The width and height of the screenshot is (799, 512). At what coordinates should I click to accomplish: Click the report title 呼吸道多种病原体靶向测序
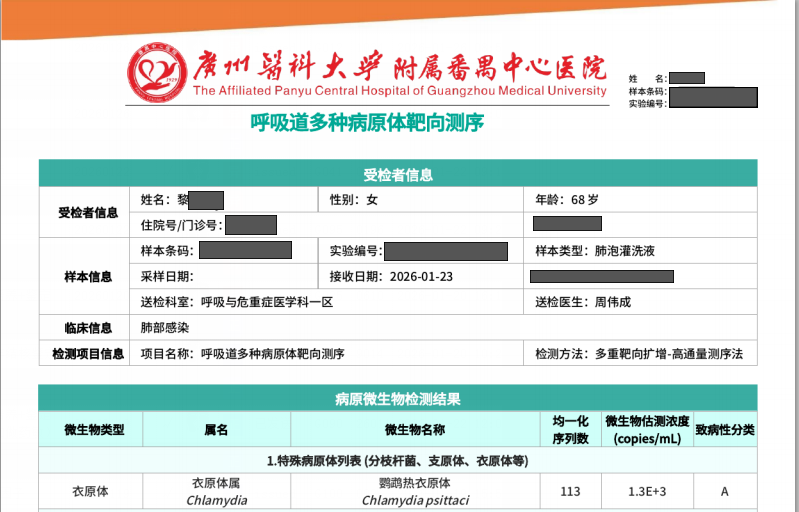click(366, 123)
